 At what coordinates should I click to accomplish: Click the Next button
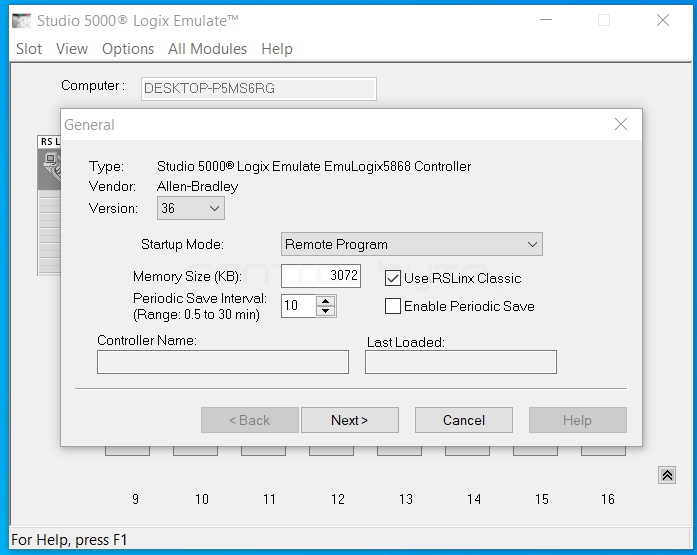tap(350, 420)
